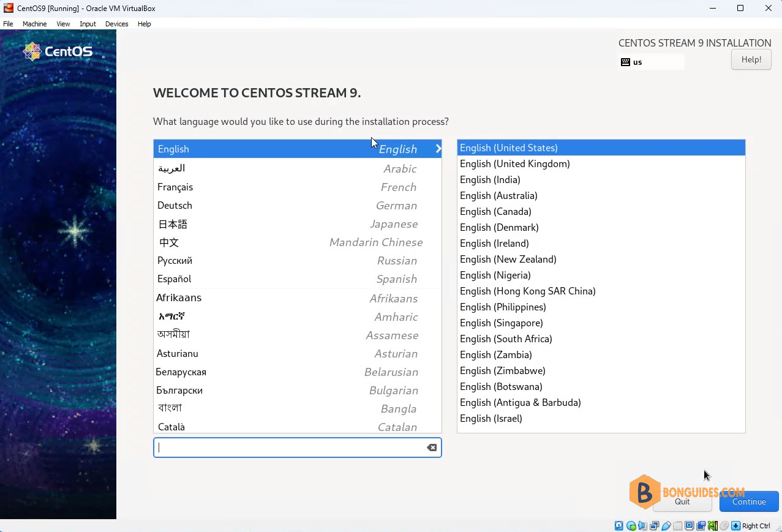
Task: Open the Machine menu
Action: point(34,24)
